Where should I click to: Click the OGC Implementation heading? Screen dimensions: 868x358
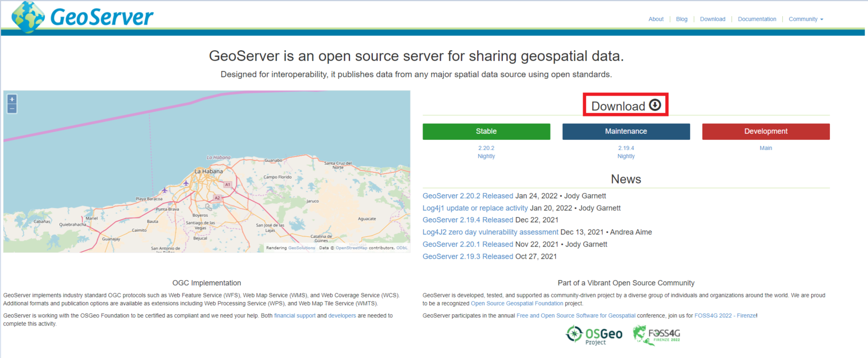pyautogui.click(x=207, y=283)
